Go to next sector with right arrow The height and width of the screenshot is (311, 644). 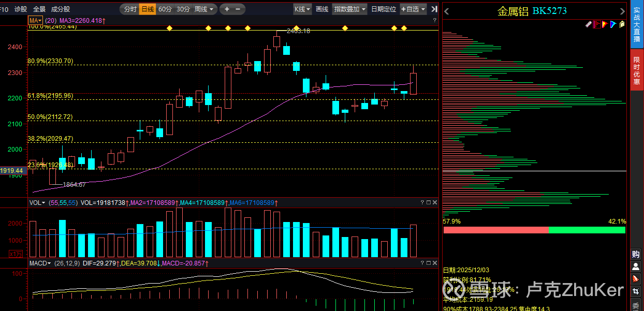[x=622, y=11]
